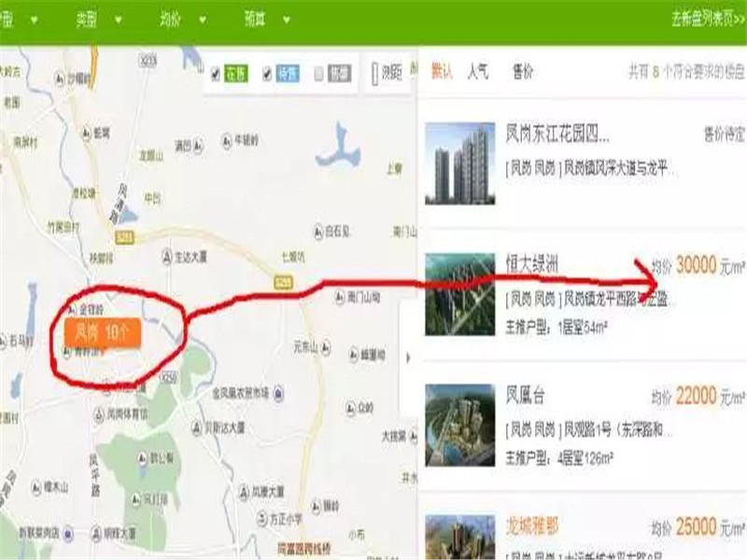Viewport: 747px width, 560px height.
Task: Click the blue 待售 label
Action: 289,74
